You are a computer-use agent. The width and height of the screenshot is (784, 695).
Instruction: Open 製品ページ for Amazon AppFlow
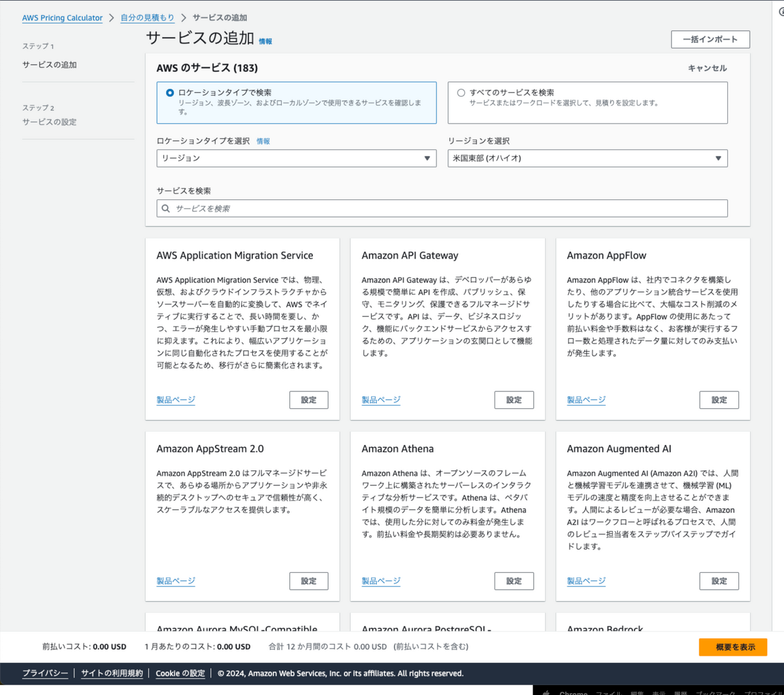(586, 400)
